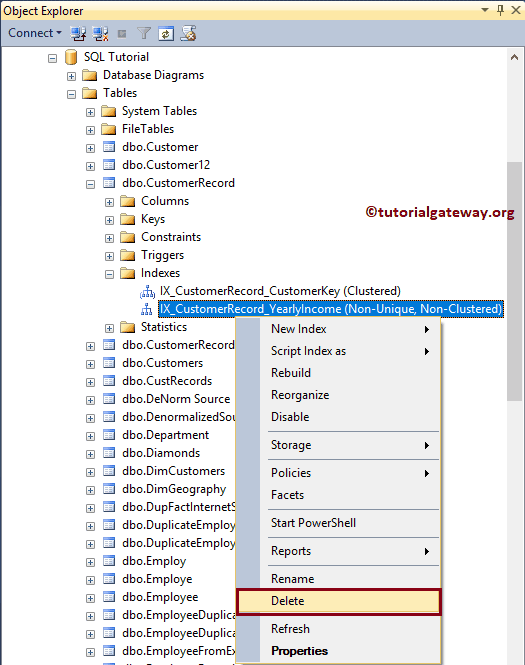
Task: Expand the System Tables node
Action: pyautogui.click(x=90, y=112)
